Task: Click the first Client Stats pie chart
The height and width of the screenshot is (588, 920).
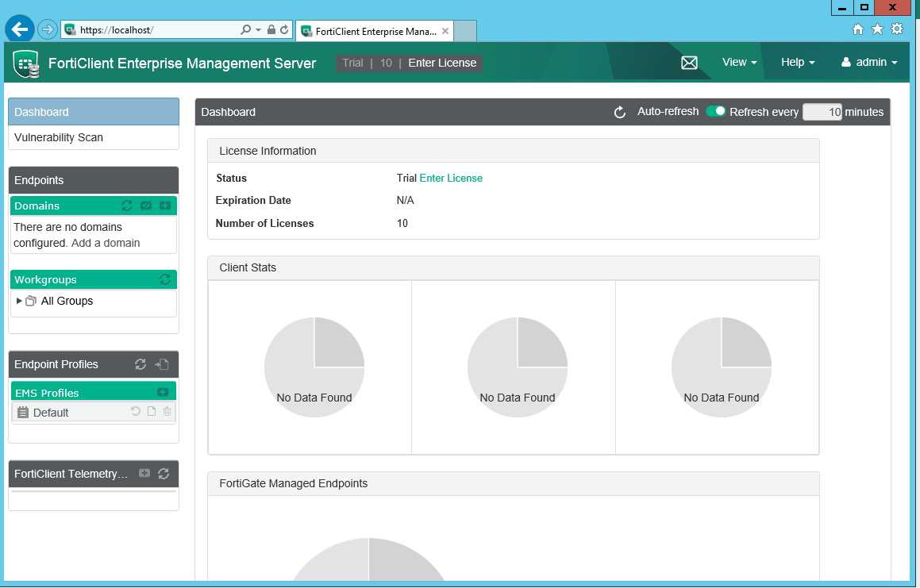Action: 314,367
